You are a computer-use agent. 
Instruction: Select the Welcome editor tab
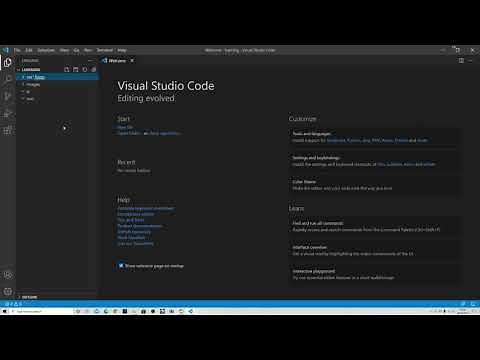[x=118, y=60]
